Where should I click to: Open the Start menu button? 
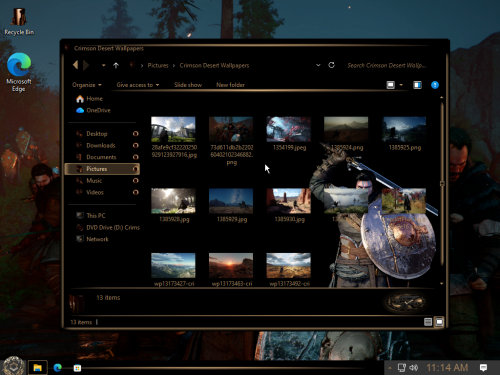pyautogui.click(x=13, y=366)
